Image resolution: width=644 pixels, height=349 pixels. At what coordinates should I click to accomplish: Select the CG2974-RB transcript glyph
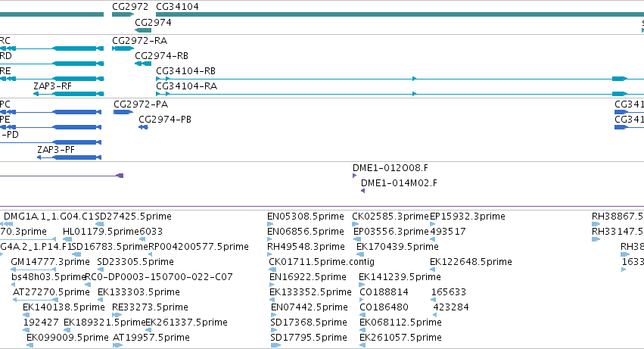tap(143, 64)
